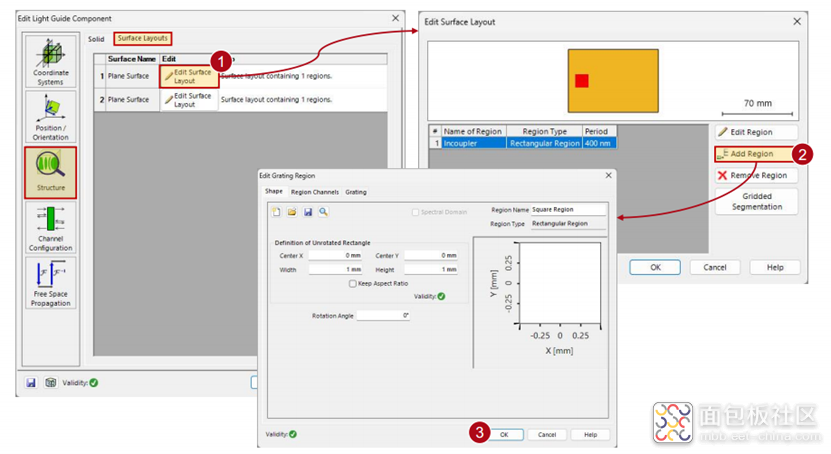The width and height of the screenshot is (831, 454).
Task: Click the Gridded Segmentation button
Action: (x=756, y=201)
